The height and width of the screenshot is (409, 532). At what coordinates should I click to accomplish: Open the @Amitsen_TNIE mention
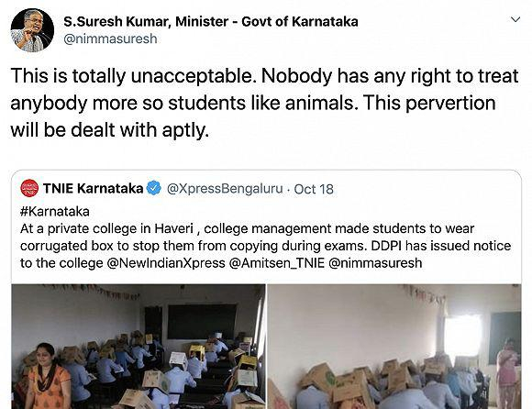click(277, 263)
